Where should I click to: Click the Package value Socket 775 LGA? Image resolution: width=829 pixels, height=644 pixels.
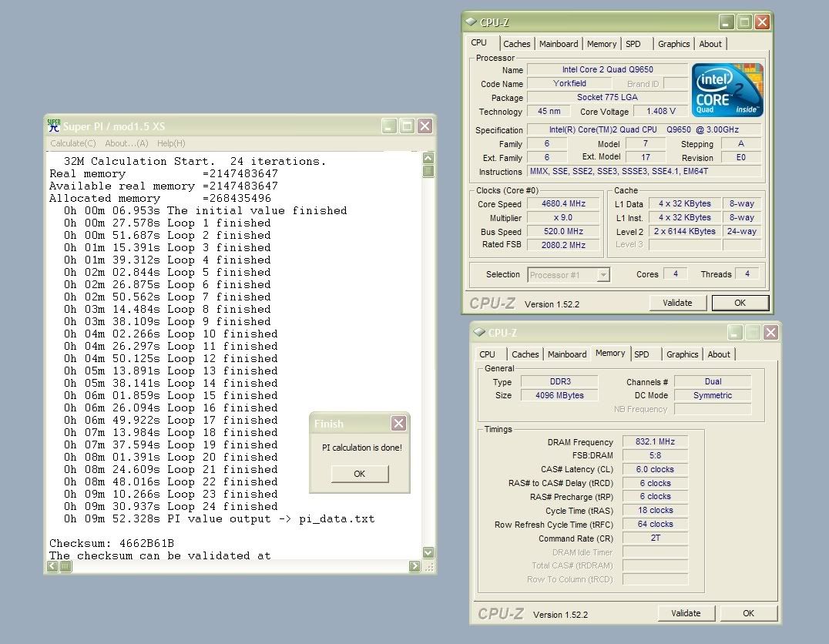click(x=607, y=97)
